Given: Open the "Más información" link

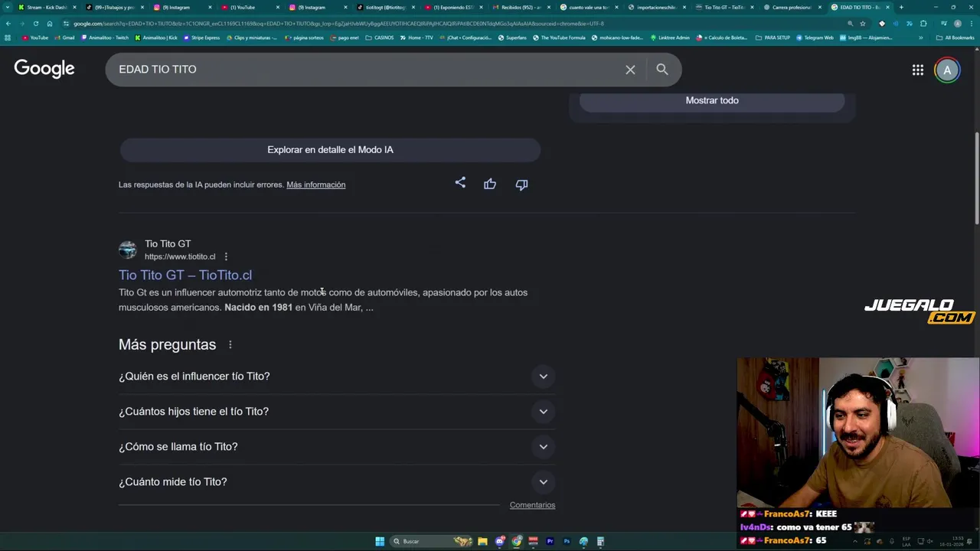Looking at the screenshot, I should click(315, 184).
